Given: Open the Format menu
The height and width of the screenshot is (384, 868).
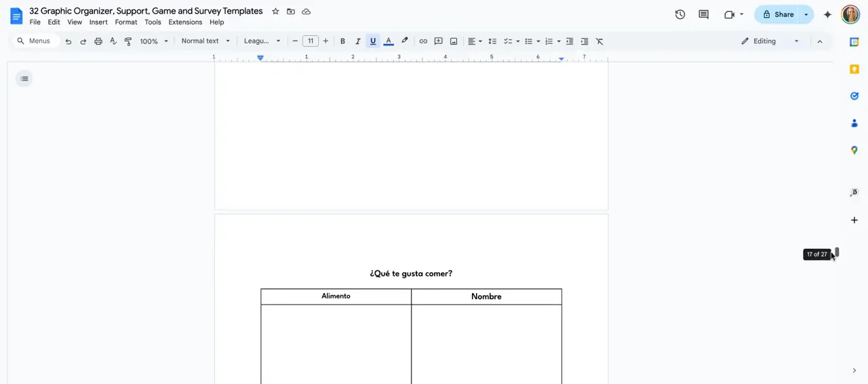Looking at the screenshot, I should coord(126,22).
